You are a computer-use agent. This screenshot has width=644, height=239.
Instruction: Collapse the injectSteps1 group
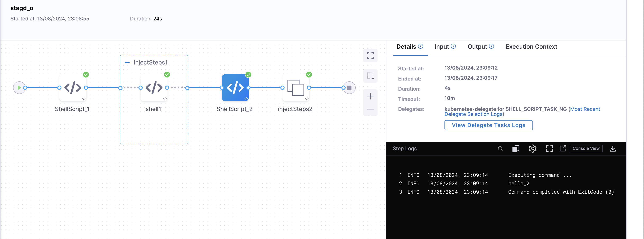click(x=127, y=63)
